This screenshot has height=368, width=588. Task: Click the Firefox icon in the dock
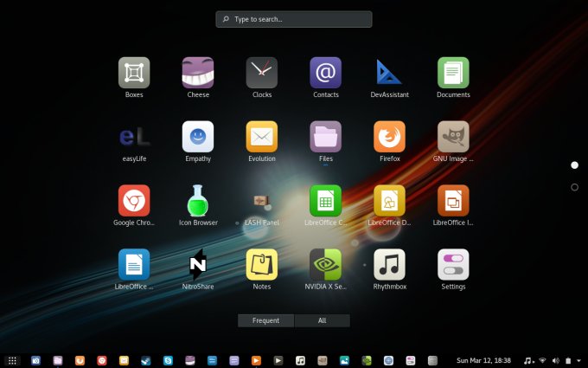(80, 360)
